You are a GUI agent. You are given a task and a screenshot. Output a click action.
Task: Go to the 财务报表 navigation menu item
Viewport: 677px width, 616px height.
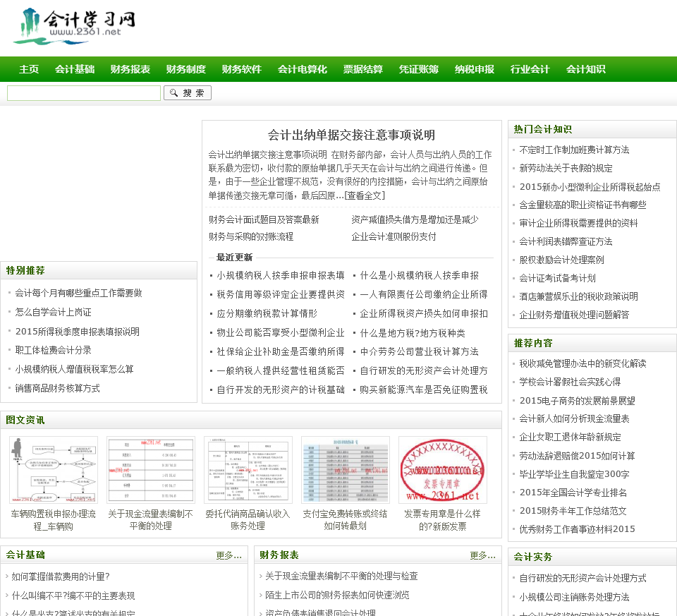(x=130, y=69)
